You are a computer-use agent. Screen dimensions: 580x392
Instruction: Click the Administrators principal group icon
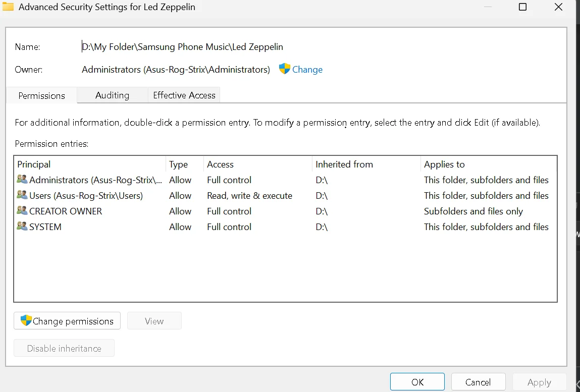(22, 180)
